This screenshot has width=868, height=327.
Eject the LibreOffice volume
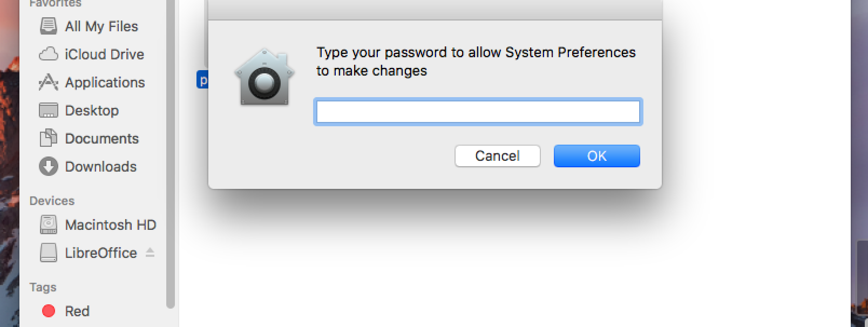tap(150, 252)
